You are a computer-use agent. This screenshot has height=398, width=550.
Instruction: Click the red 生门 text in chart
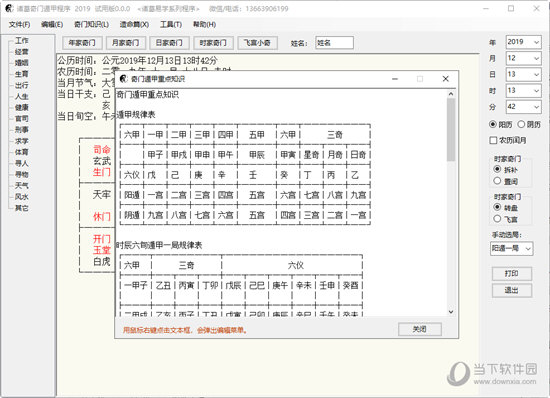click(x=102, y=172)
